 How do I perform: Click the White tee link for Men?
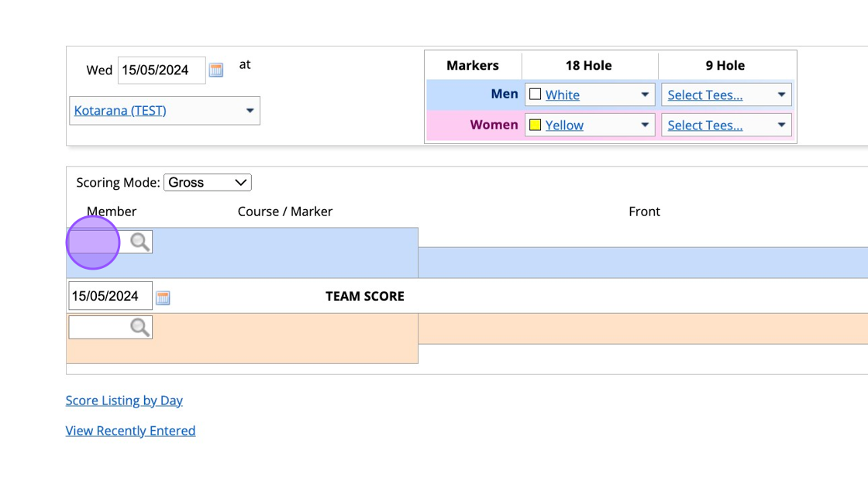[x=563, y=95]
